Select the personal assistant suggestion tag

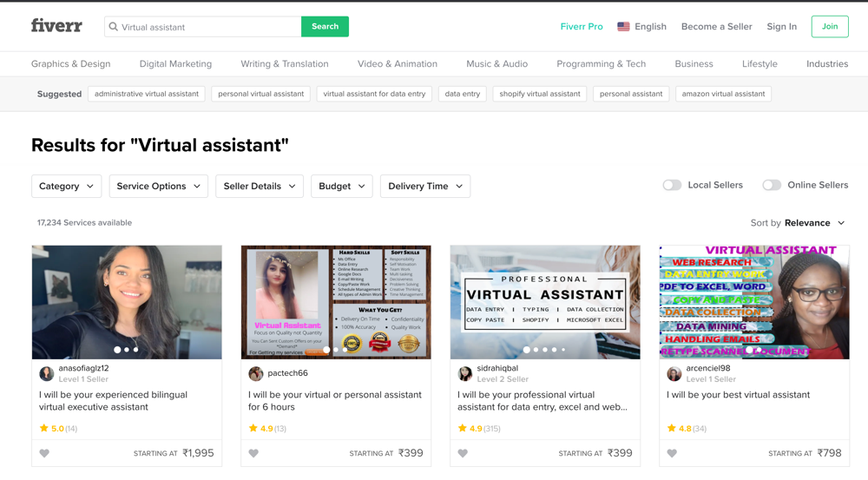tap(631, 94)
